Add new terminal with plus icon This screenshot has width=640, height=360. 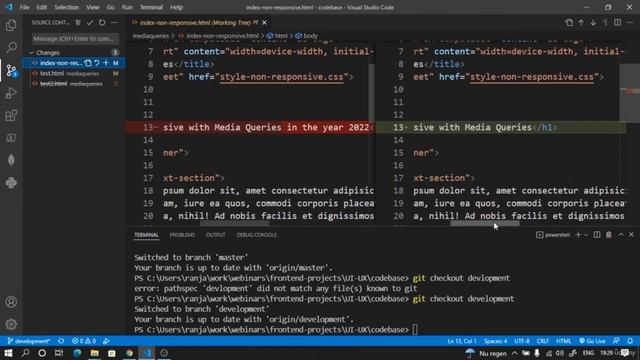(578, 235)
